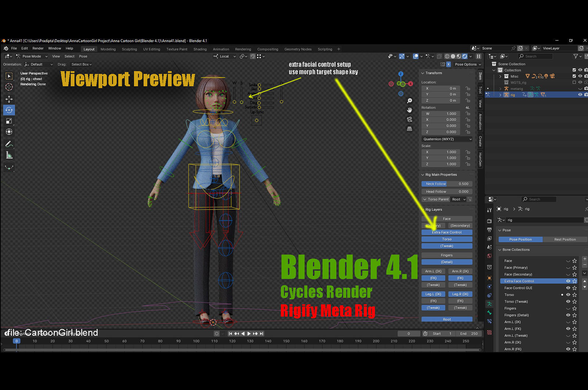Select the Select Box tool
The image size is (588, 390).
coord(9,76)
